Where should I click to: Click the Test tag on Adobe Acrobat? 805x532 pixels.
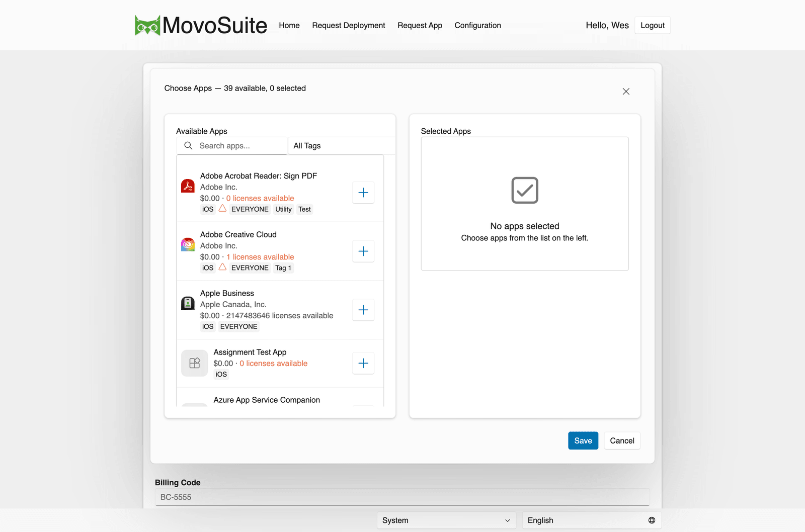coord(304,209)
